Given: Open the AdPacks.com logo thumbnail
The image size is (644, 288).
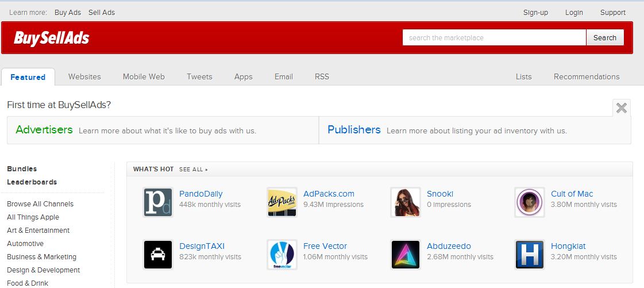Looking at the screenshot, I should [281, 202].
